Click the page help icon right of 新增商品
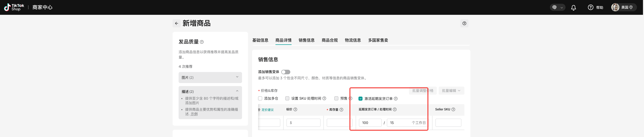Viewport: 644px width, 137px height. pyautogui.click(x=464, y=23)
